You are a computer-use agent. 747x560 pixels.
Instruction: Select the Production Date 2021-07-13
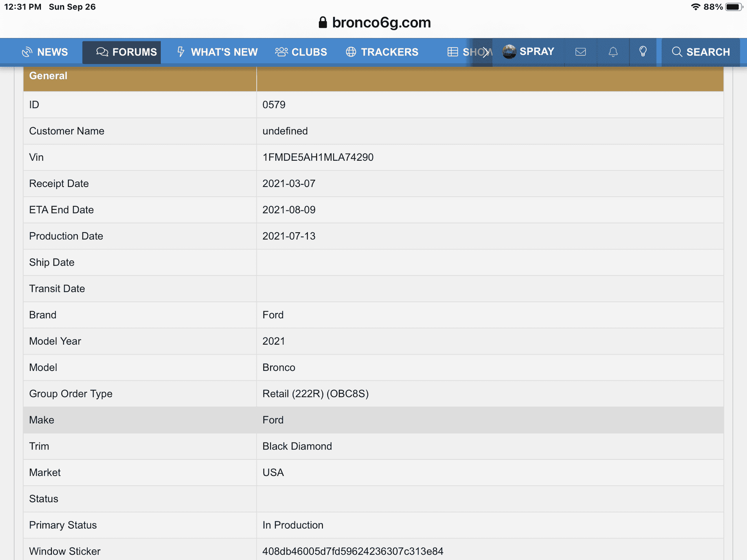click(x=289, y=236)
